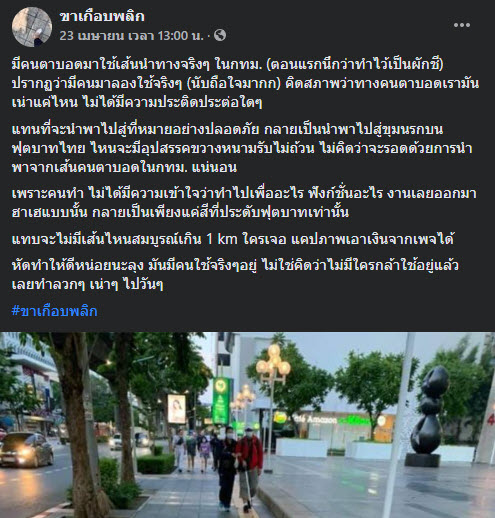
Task: Open the ขาเกือบพลิก page name link
Action: (102, 16)
